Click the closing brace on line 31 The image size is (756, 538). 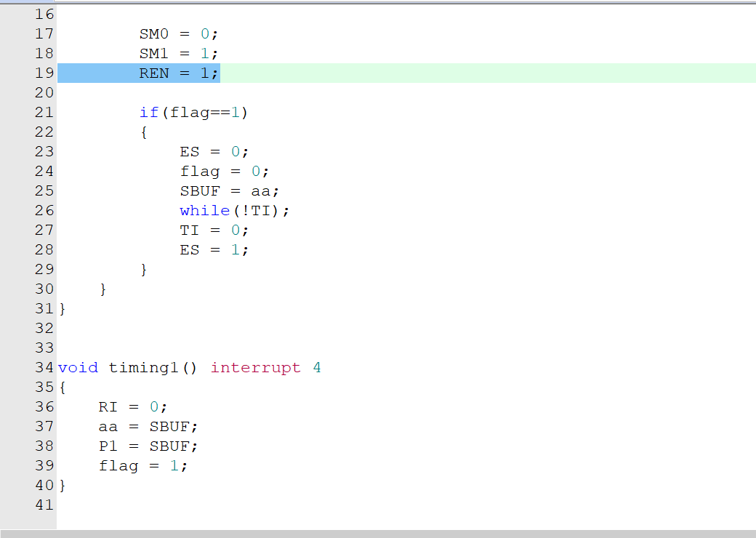tap(62, 308)
